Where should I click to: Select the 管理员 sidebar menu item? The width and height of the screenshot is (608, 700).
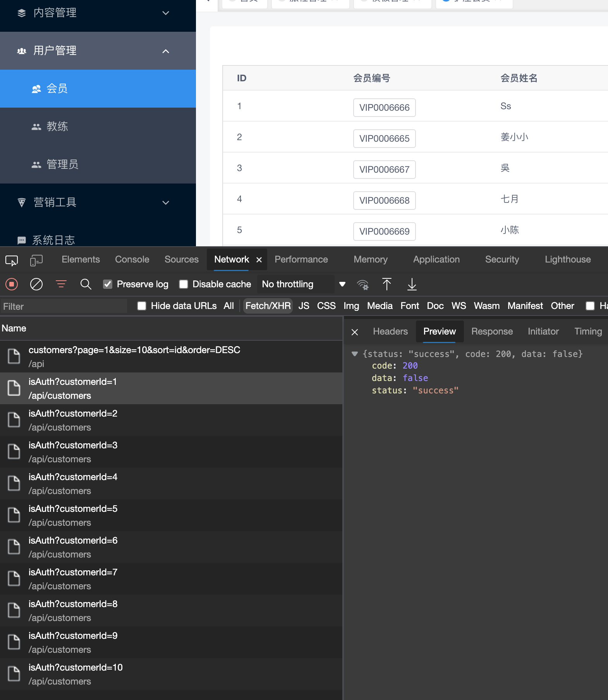98,165
